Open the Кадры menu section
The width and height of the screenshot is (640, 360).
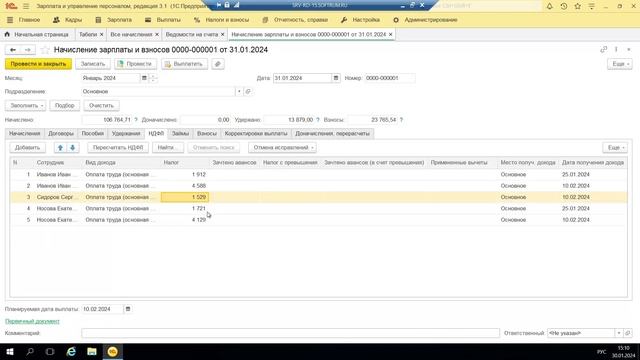click(x=68, y=20)
